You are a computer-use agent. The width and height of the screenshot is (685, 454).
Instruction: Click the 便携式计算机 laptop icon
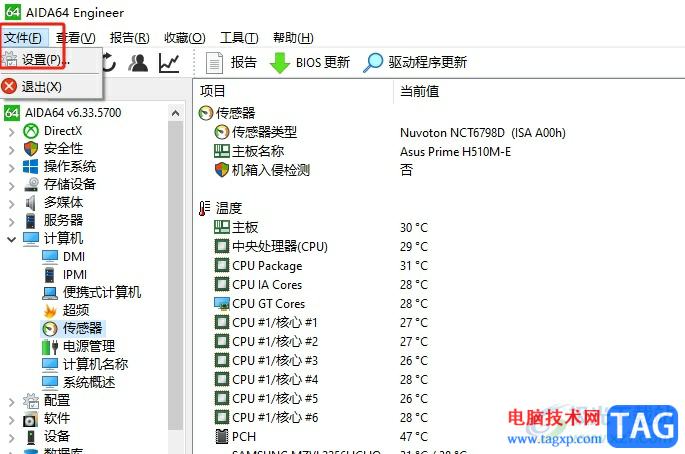point(50,292)
